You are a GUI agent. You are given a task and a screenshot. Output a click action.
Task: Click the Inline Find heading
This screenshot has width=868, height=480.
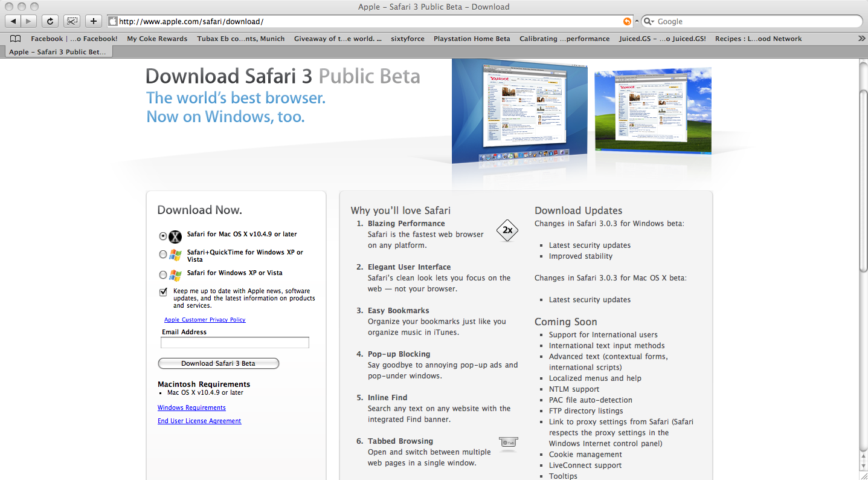click(388, 398)
